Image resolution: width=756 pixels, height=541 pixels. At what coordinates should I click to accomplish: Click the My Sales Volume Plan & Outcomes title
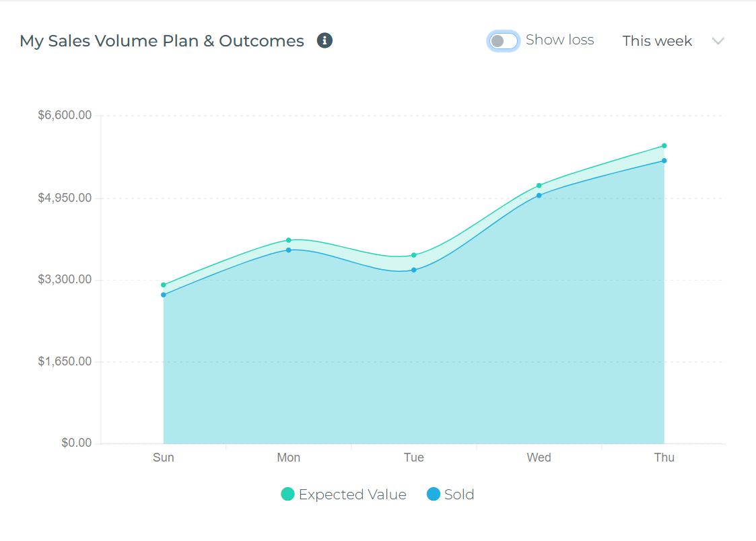[162, 41]
